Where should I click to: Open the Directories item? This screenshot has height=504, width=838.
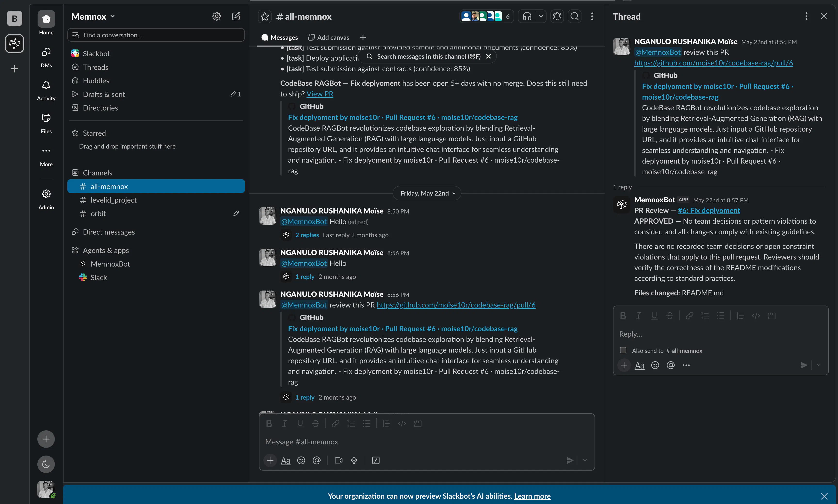point(156,108)
